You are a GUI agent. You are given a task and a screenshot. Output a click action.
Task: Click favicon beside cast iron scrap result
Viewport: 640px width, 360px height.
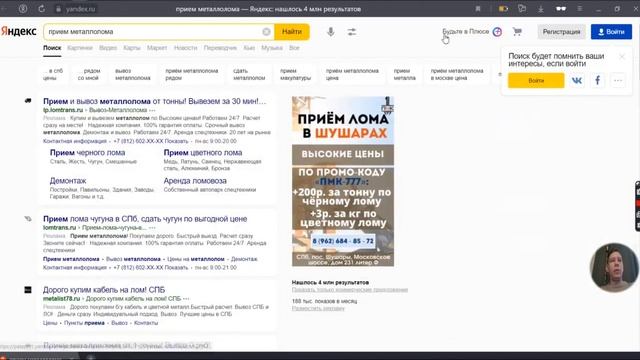click(28, 219)
